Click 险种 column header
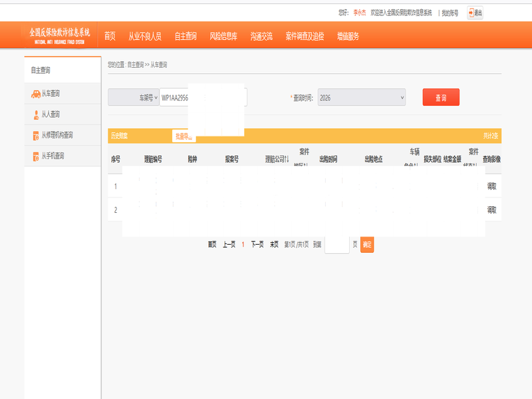The width and height of the screenshot is (532, 399). pos(192,159)
